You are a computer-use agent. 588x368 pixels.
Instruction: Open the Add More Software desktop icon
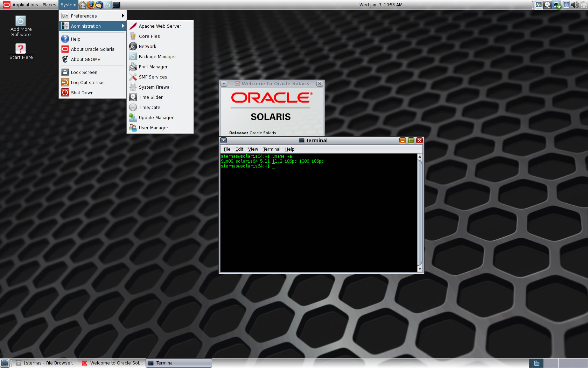(x=21, y=26)
